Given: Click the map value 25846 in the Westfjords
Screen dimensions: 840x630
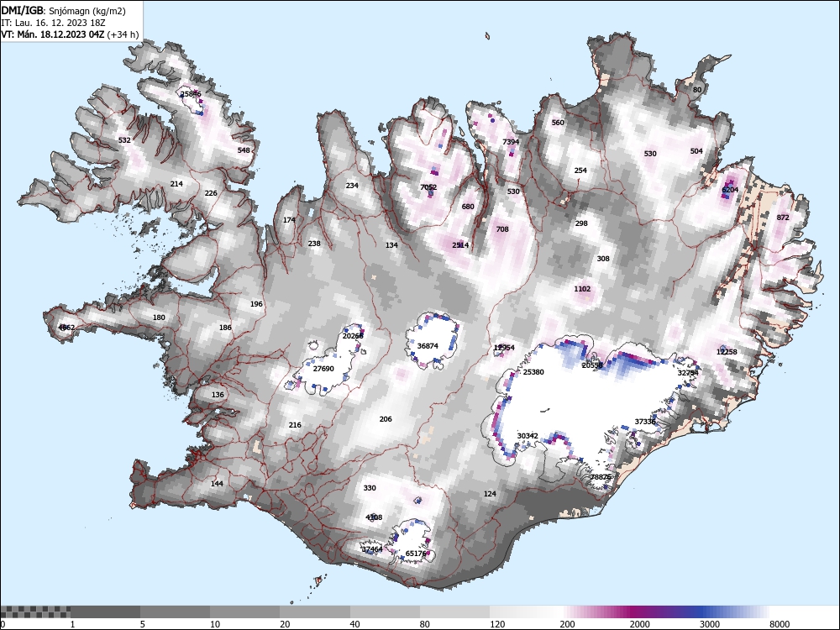Looking at the screenshot, I should tap(191, 94).
